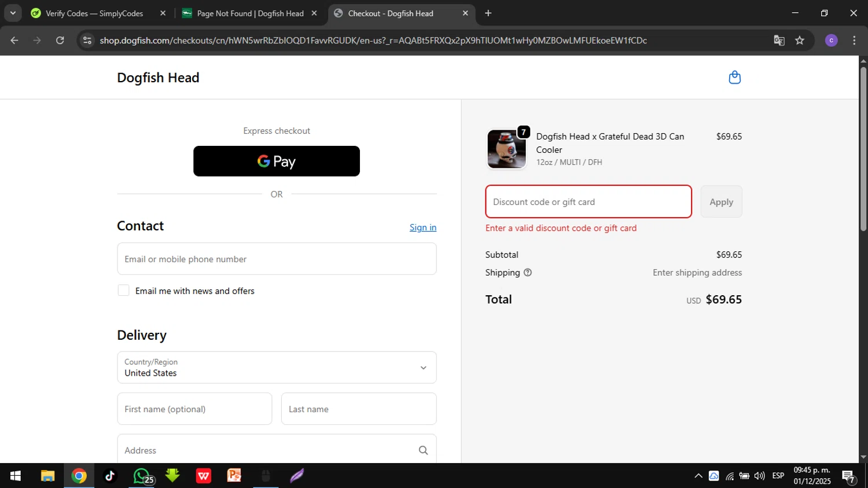
Task: Click the Last name field
Action: coord(359,409)
